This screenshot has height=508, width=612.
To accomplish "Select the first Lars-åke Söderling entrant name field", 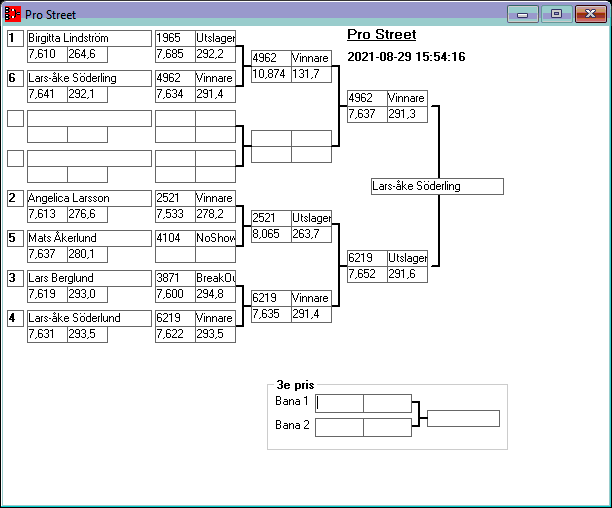I will point(89,78).
